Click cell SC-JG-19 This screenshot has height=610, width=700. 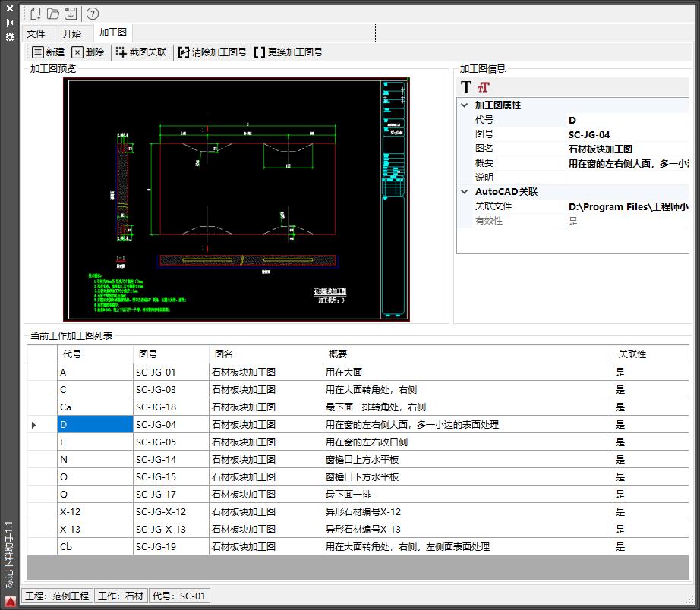coord(171,546)
